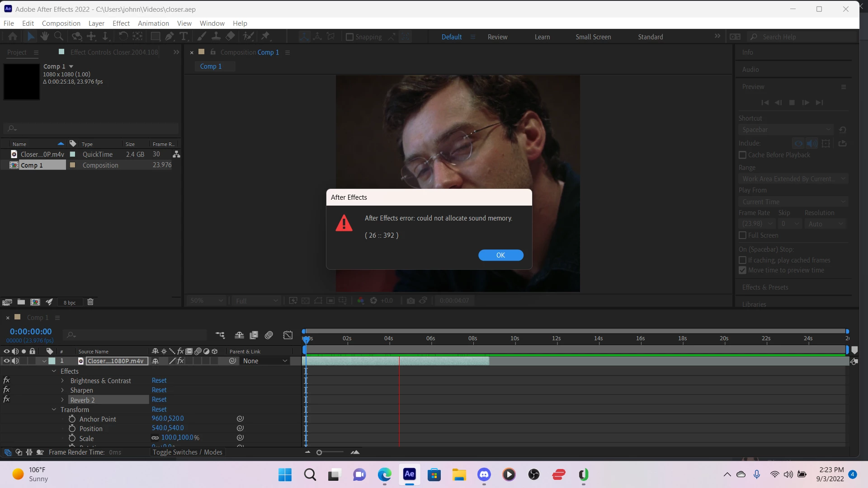Select the Hand tool in toolbar
Viewport: 868px width, 488px height.
44,37
